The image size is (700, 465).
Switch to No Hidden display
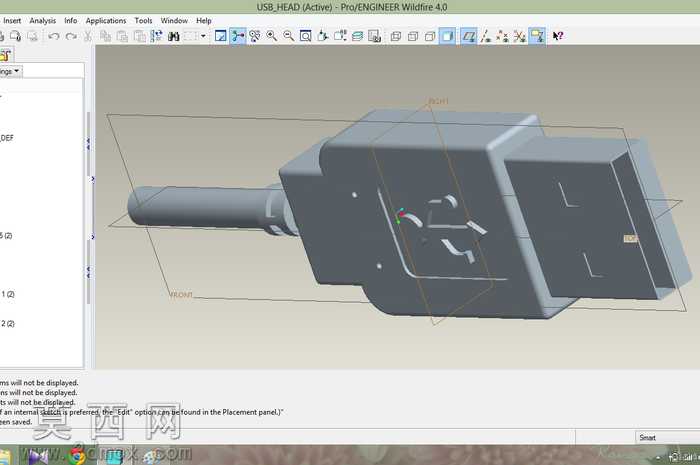(x=430, y=36)
